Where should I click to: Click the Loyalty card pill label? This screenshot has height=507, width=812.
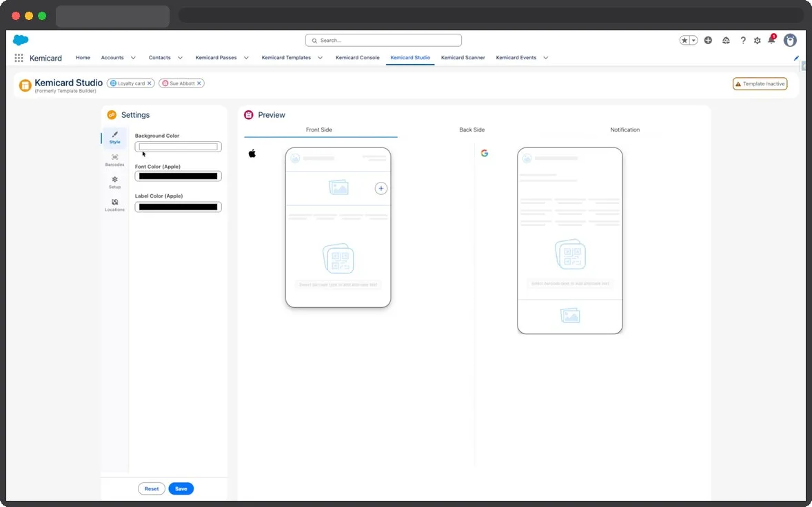coord(131,83)
